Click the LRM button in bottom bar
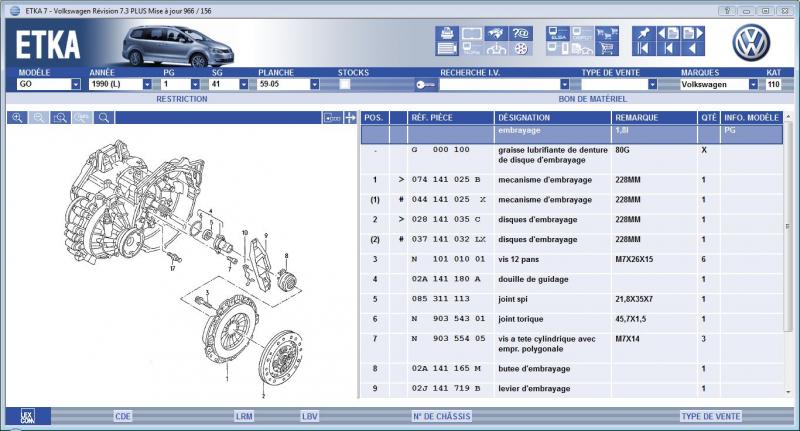800x431 pixels. click(244, 416)
